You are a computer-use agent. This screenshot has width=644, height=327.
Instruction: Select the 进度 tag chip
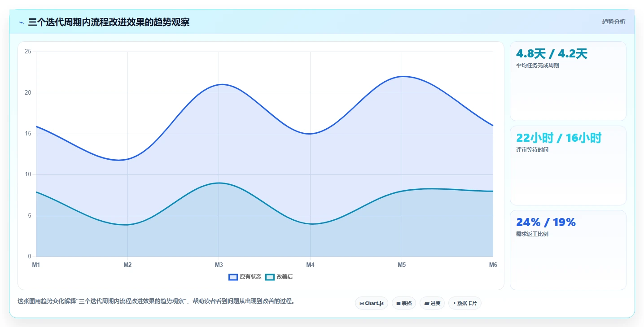[x=432, y=303]
